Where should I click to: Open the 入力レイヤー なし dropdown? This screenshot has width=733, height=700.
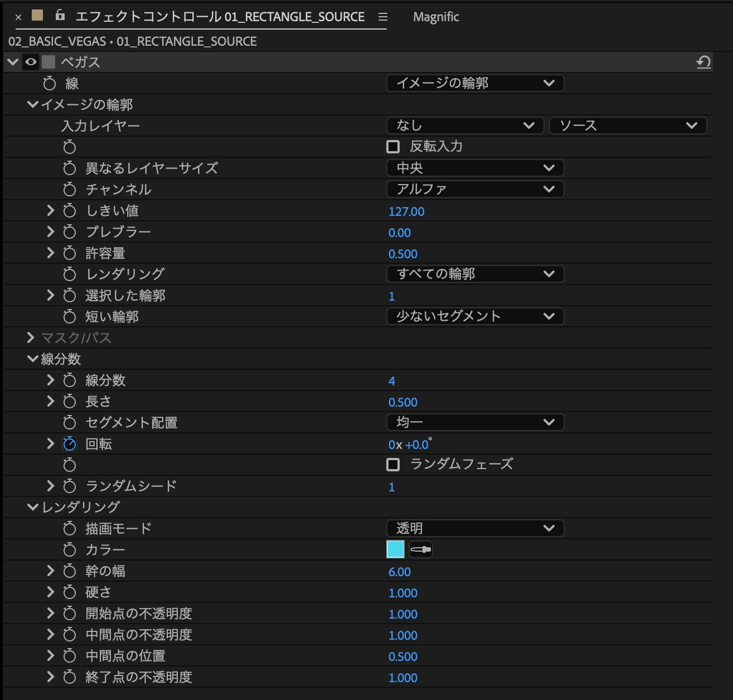pyautogui.click(x=465, y=125)
